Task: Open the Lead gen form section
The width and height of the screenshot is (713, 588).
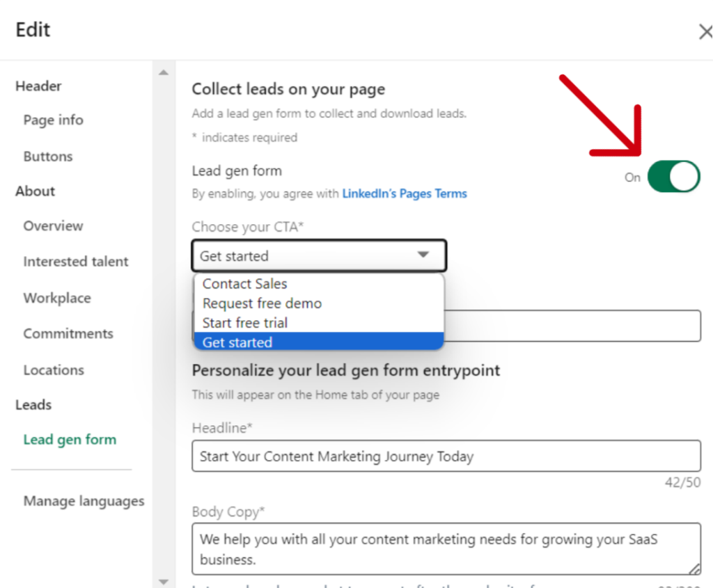Action: tap(70, 440)
